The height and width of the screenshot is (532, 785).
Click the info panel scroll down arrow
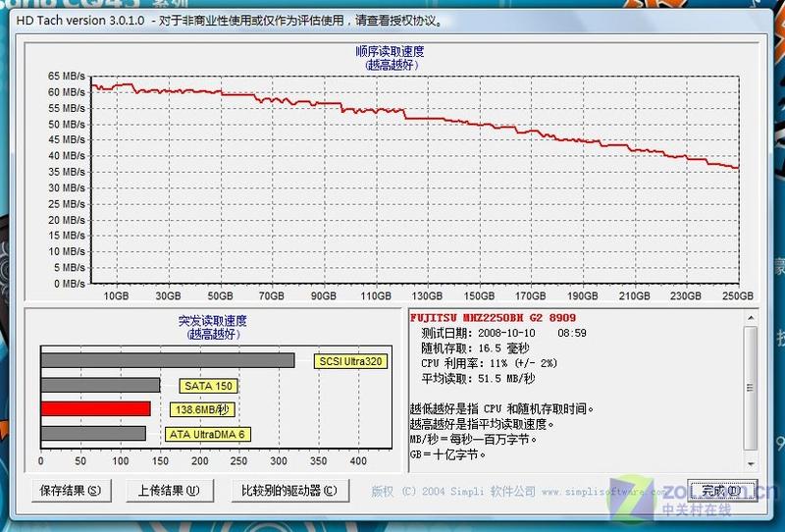tap(751, 464)
